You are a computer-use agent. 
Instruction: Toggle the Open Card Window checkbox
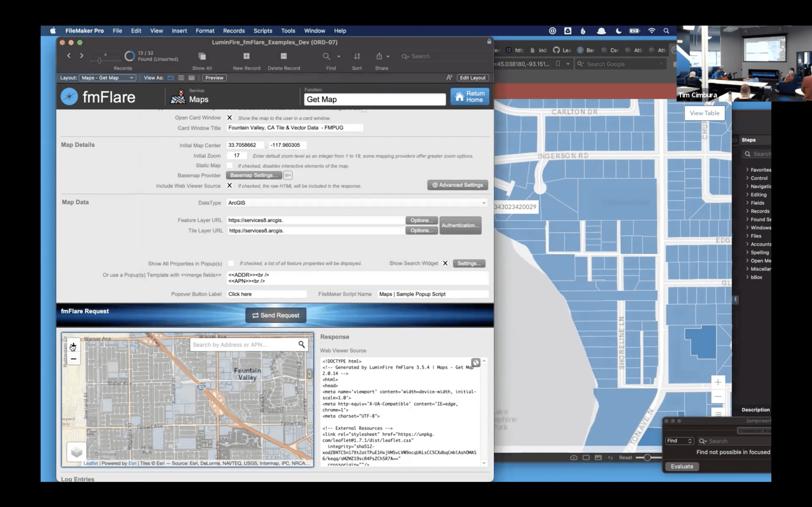[x=230, y=117]
